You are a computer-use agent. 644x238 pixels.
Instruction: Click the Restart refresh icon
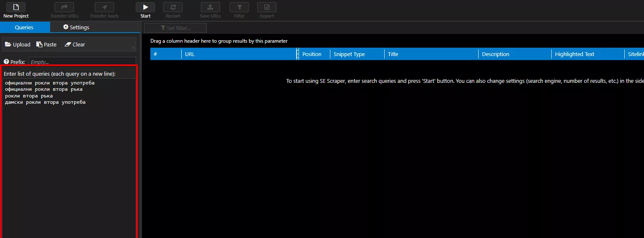173,7
